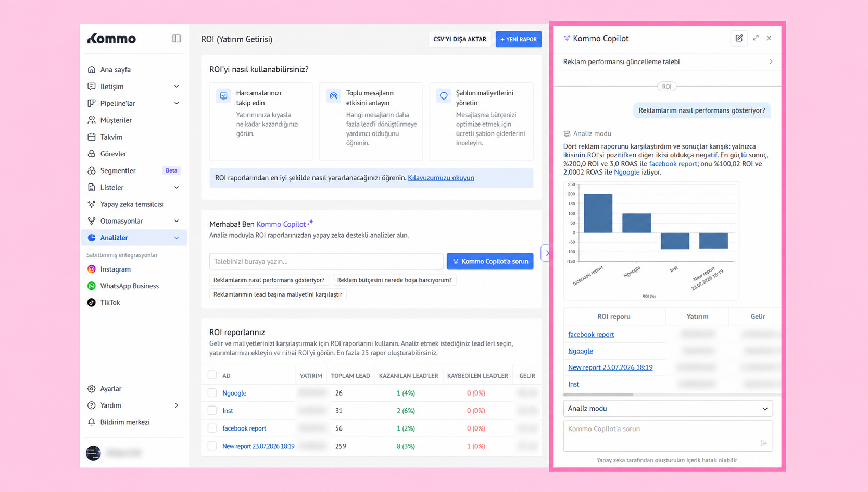Screen dimensions: 868x492
Task: Open the TikTok integration icon
Action: [x=92, y=302]
